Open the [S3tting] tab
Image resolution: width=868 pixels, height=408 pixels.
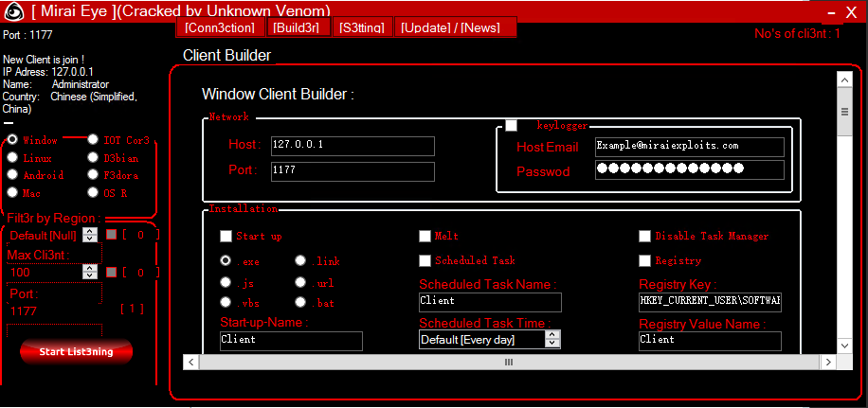[363, 27]
